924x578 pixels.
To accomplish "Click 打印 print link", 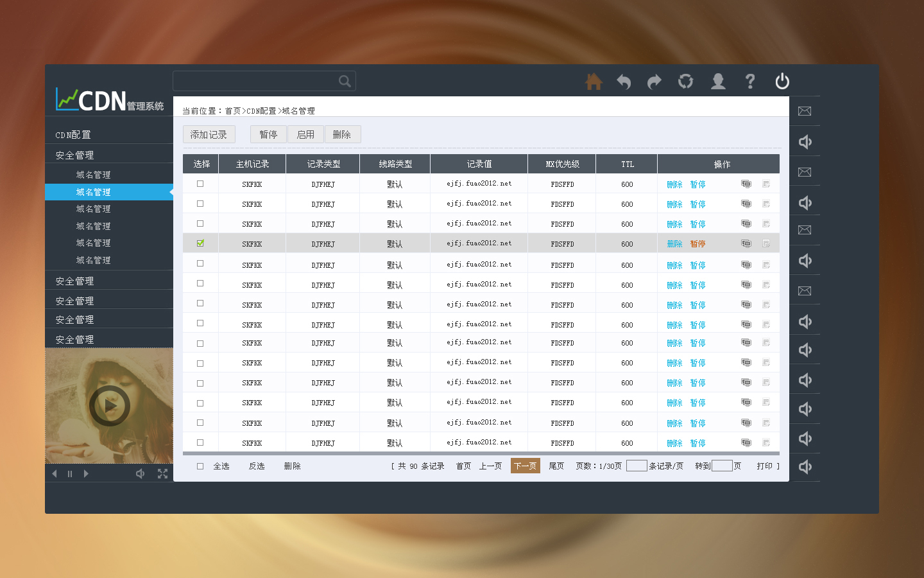I will 764,466.
